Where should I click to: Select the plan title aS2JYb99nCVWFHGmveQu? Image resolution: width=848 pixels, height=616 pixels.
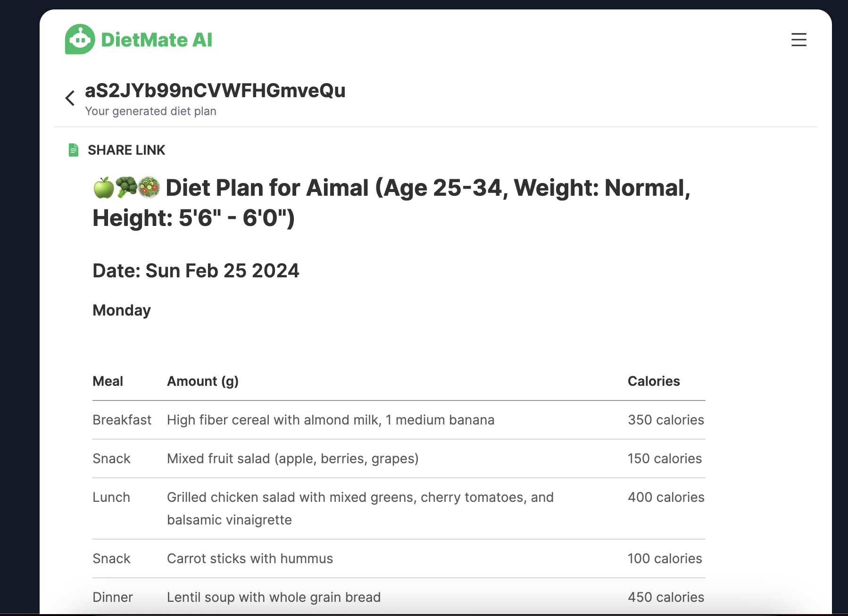[x=215, y=91]
